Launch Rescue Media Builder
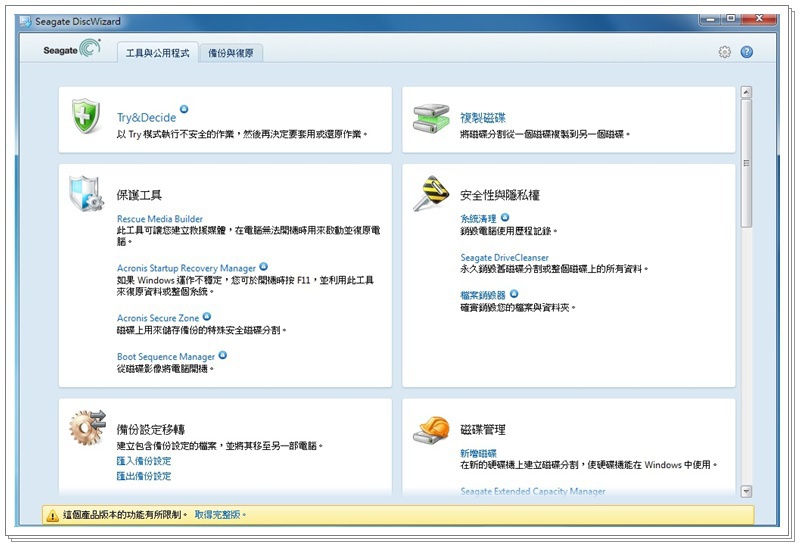The height and width of the screenshot is (547, 800). coord(160,218)
